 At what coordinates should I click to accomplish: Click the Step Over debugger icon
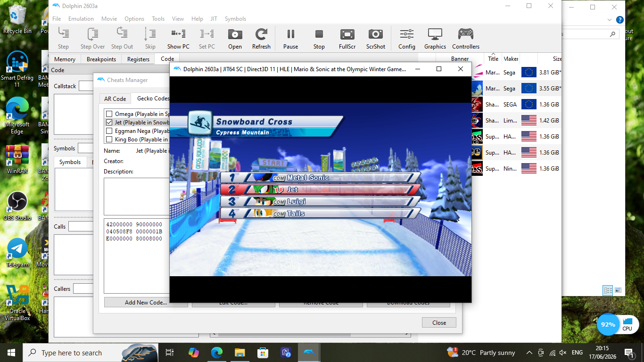(x=92, y=38)
